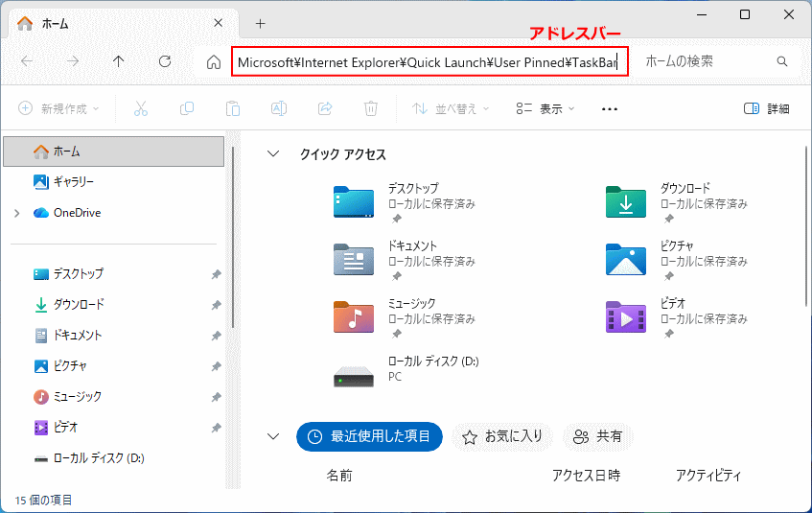Close the ホーム tab
812x513 pixels.
coord(218,23)
